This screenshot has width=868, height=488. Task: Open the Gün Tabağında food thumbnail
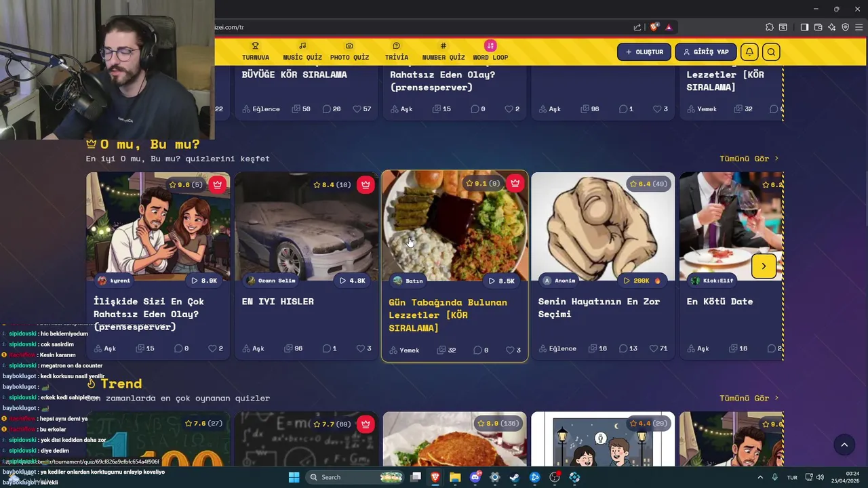(455, 226)
